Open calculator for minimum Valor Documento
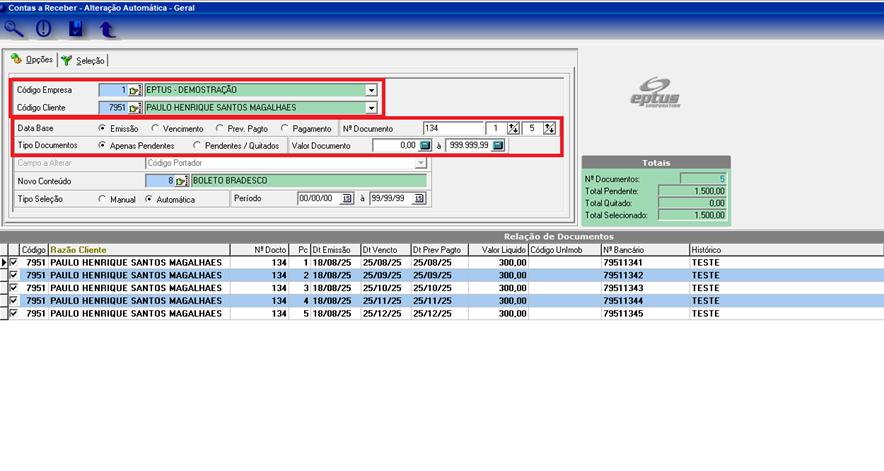Viewport: 884px width, 471px height. click(x=424, y=146)
